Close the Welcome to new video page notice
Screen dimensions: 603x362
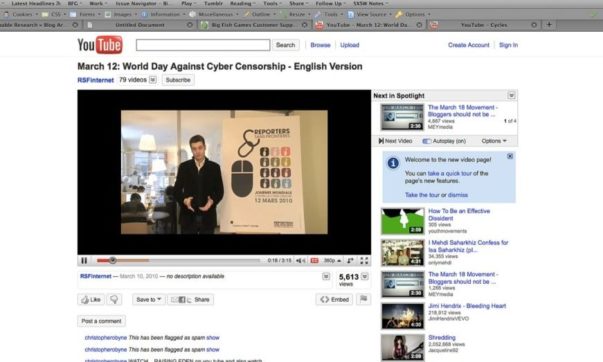510,156
